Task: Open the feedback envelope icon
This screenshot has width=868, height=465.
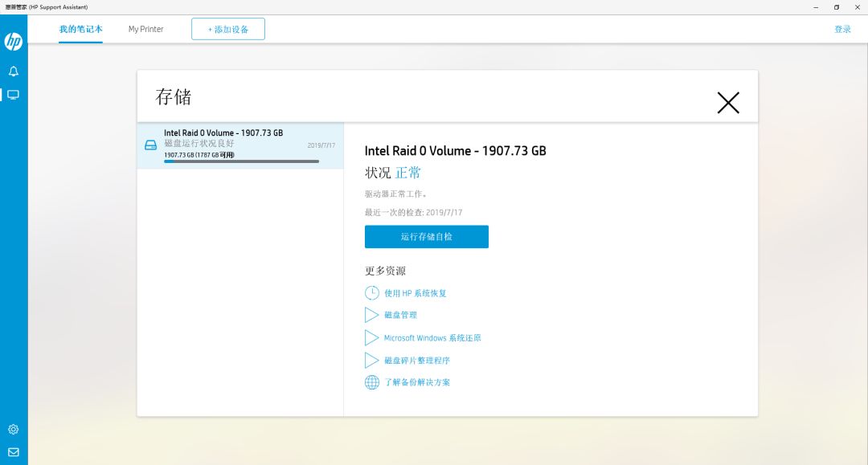Action: (x=14, y=451)
